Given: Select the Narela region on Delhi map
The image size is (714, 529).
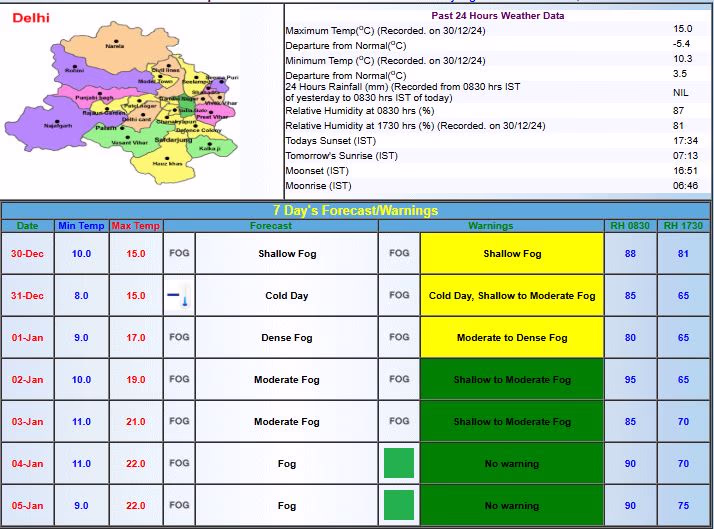Looking at the screenshot, I should [115, 44].
